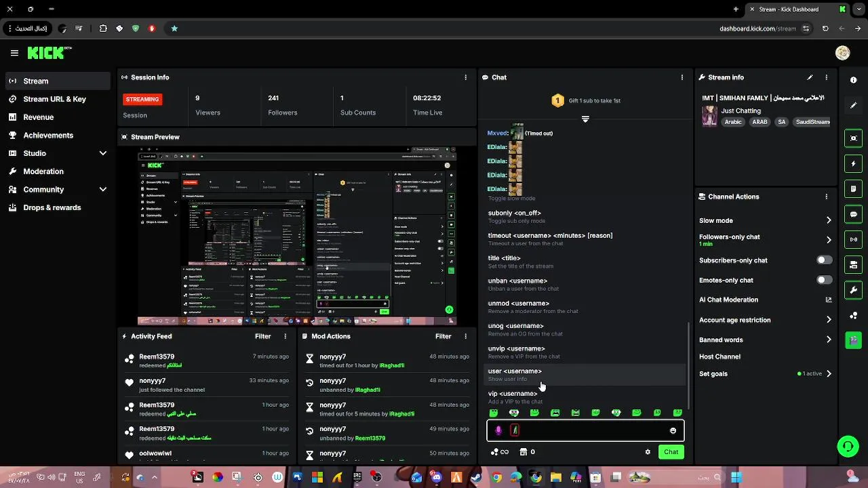
Task: Expand the Studio sidebar section
Action: point(103,153)
